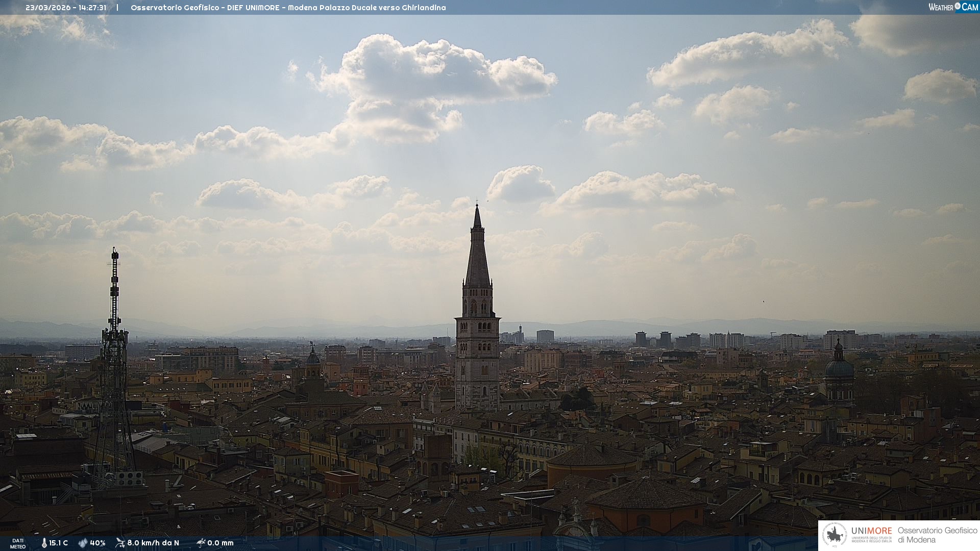The width and height of the screenshot is (980, 551).
Task: Click the WeatherCam camera lens icon
Action: click(x=958, y=7)
